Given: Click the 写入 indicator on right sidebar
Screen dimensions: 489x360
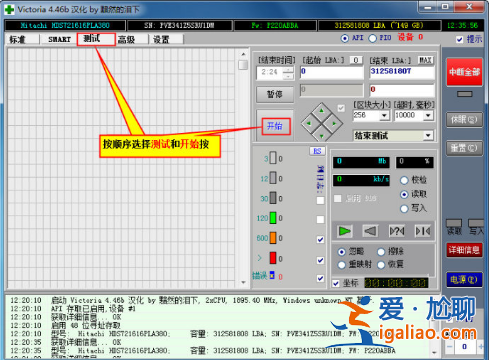Looking at the screenshot, I should pyautogui.click(x=476, y=223).
